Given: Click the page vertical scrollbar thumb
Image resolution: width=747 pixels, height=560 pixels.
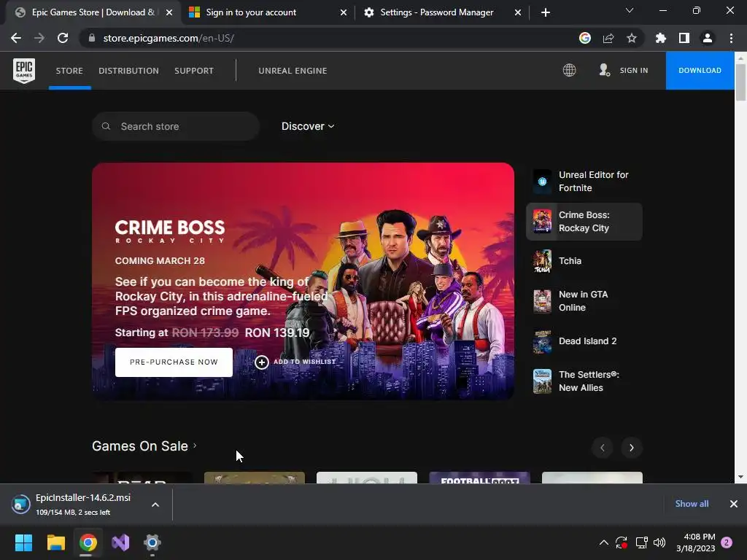Looking at the screenshot, I should [740, 82].
